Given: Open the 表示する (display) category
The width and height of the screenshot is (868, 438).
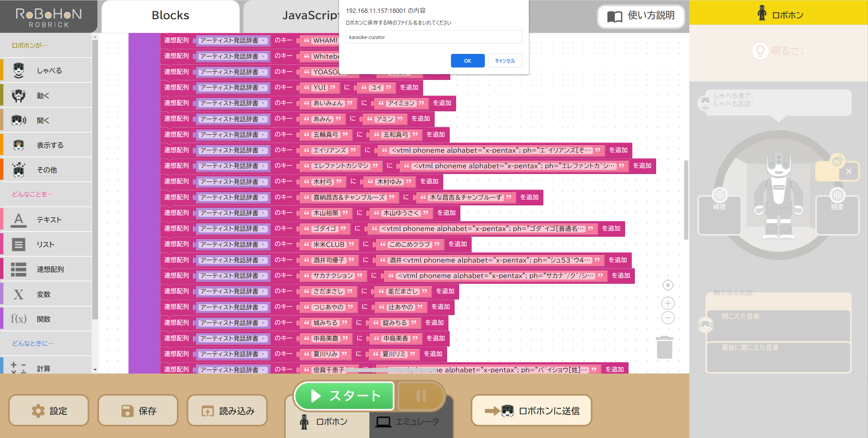Looking at the screenshot, I should coord(19,145).
